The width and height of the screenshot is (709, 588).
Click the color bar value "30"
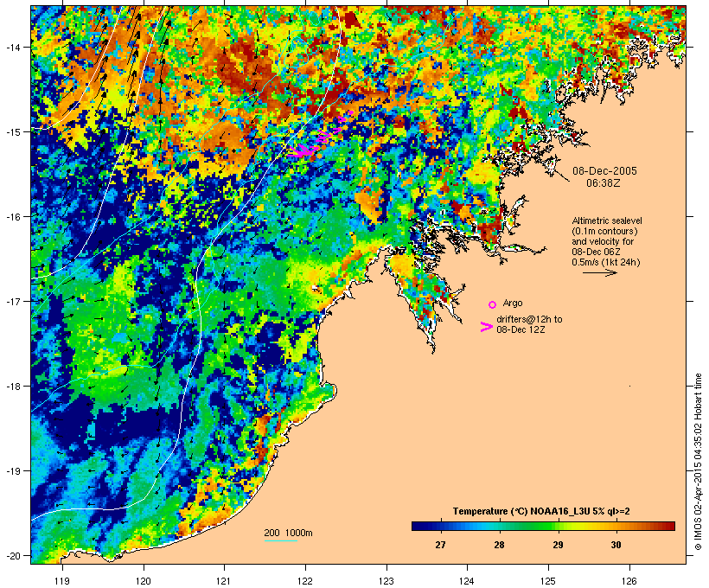click(616, 545)
